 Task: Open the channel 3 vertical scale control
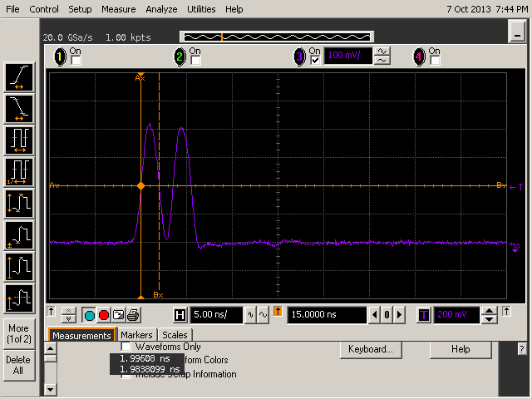[347, 57]
